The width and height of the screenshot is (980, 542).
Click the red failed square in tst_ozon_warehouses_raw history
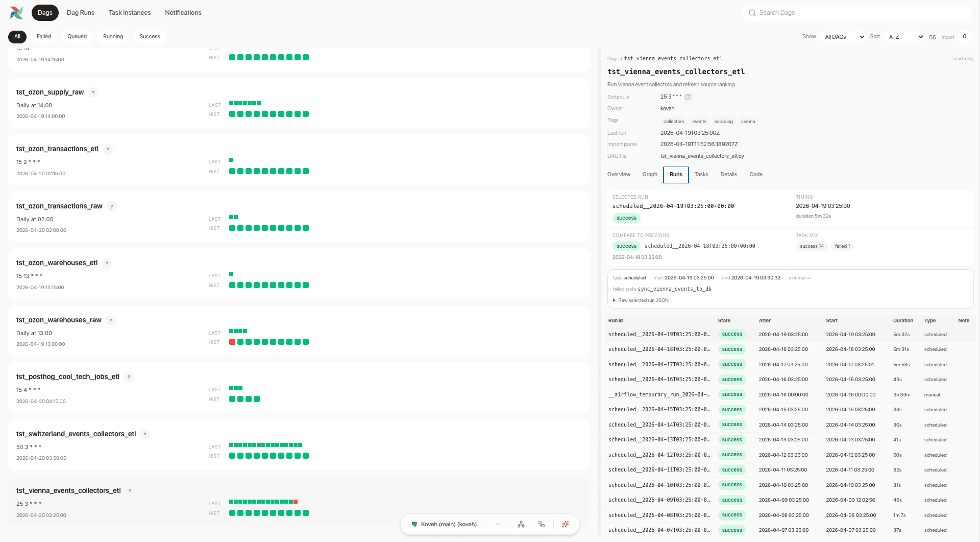tap(232, 342)
